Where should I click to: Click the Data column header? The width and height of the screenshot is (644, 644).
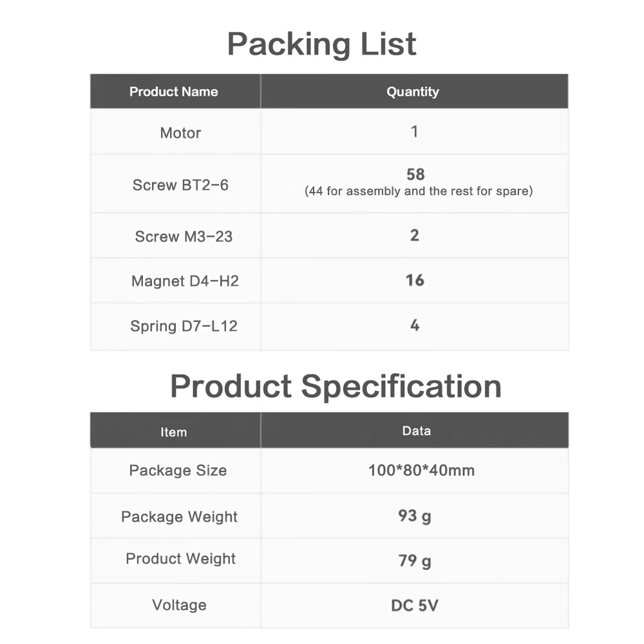click(416, 431)
